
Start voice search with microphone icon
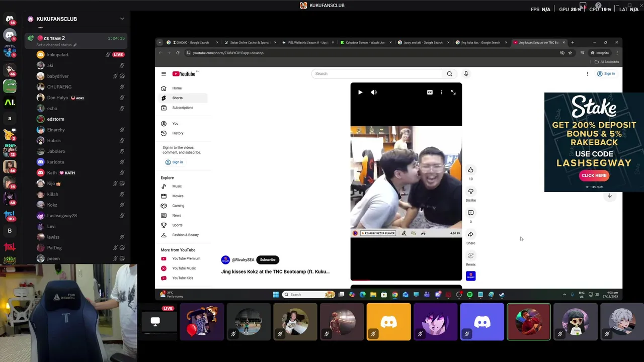[x=466, y=74]
